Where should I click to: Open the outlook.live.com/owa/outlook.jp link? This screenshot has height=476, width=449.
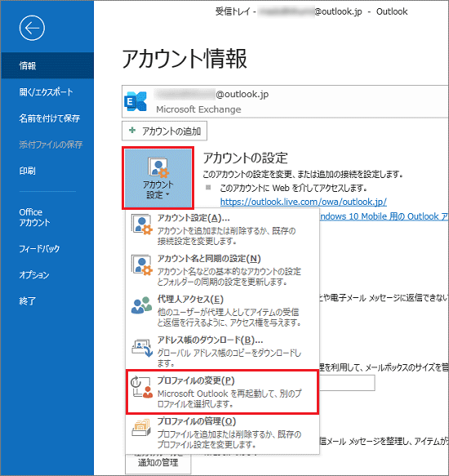point(304,202)
